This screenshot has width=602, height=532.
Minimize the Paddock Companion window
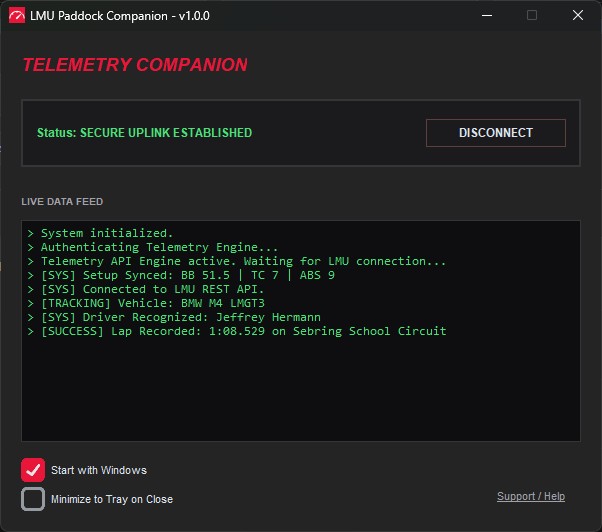pyautogui.click(x=486, y=15)
